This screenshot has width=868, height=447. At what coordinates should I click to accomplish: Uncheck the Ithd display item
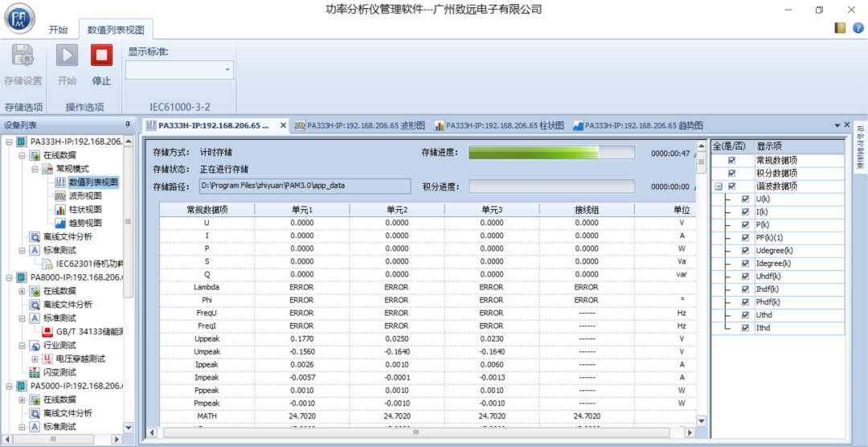(x=746, y=328)
